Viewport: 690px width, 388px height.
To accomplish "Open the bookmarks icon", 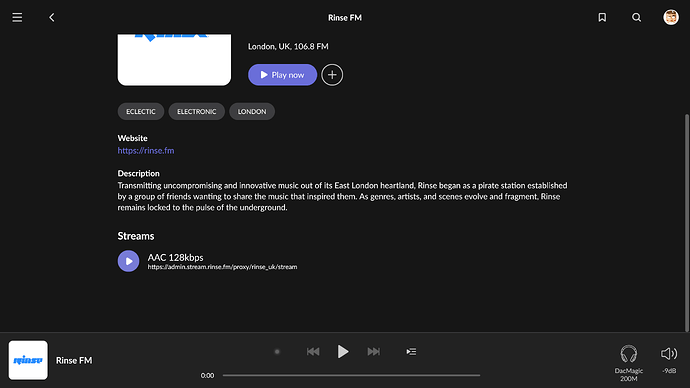I will click(602, 17).
